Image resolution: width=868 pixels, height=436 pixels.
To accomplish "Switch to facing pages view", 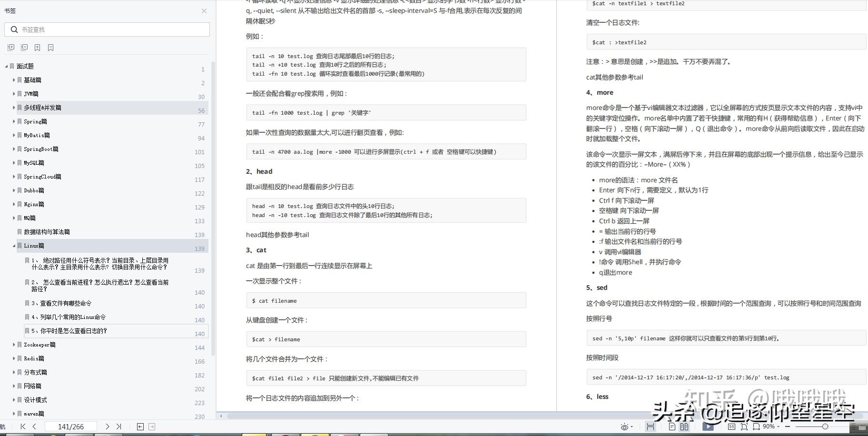I will (x=684, y=427).
